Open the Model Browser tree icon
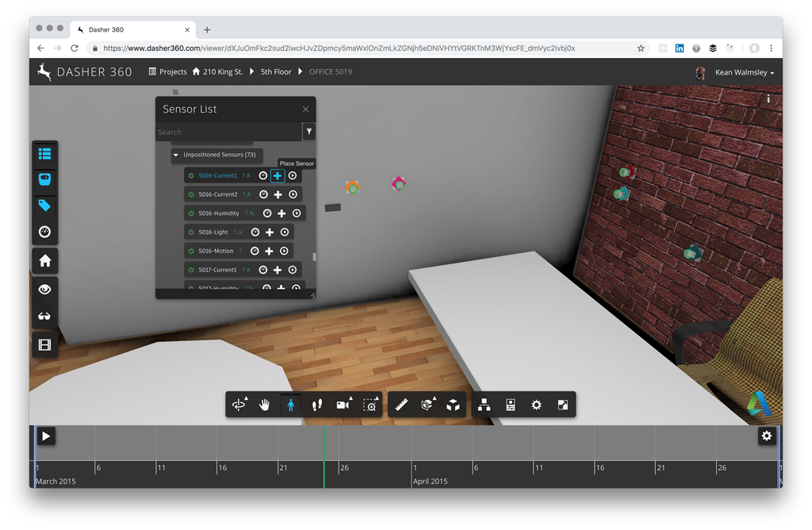The width and height of the screenshot is (812, 530). [x=484, y=405]
